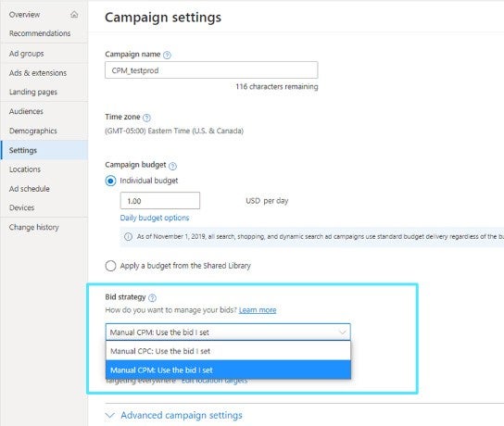The height and width of the screenshot is (426, 504).
Task: Go to Ad groups
Action: click(x=26, y=54)
